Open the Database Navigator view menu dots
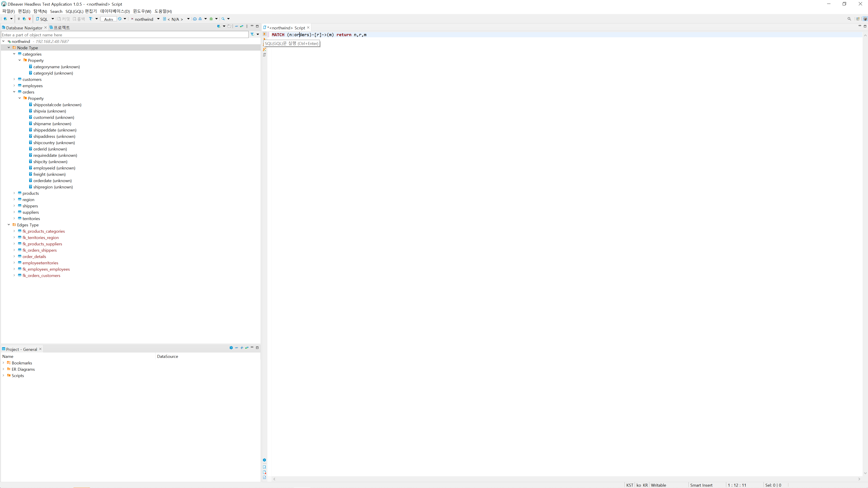Image resolution: width=868 pixels, height=488 pixels. tap(247, 26)
